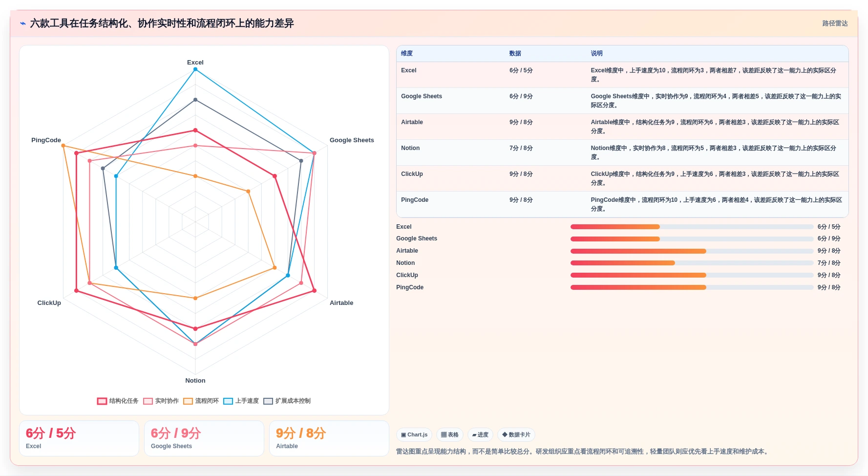Click 7分 / 8分 in the Notion table row
The height and width of the screenshot is (476, 868).
click(521, 148)
